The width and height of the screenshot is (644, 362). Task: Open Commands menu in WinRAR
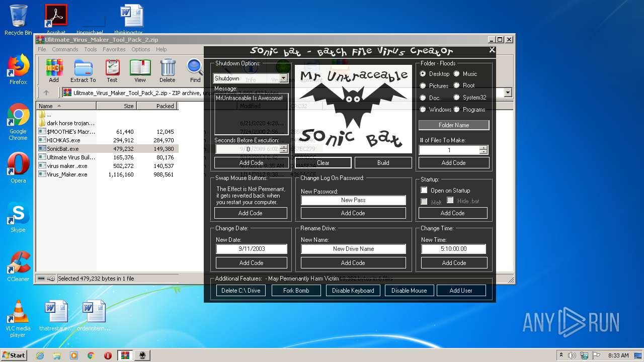65,49
